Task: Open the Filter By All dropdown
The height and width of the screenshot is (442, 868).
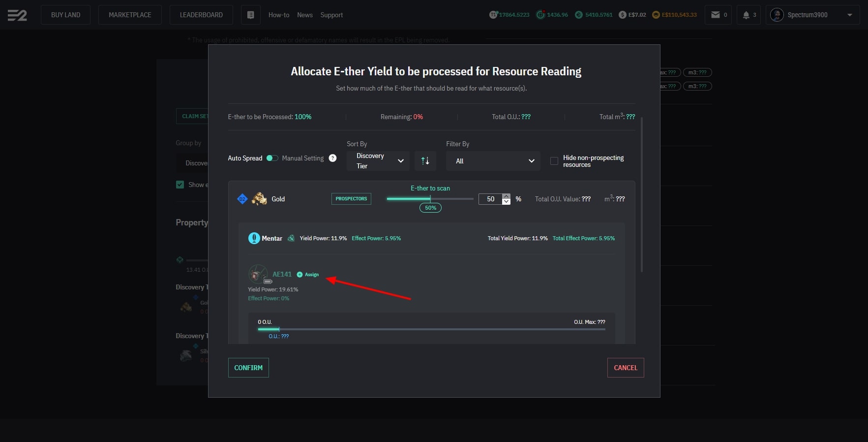Action: [x=493, y=161]
